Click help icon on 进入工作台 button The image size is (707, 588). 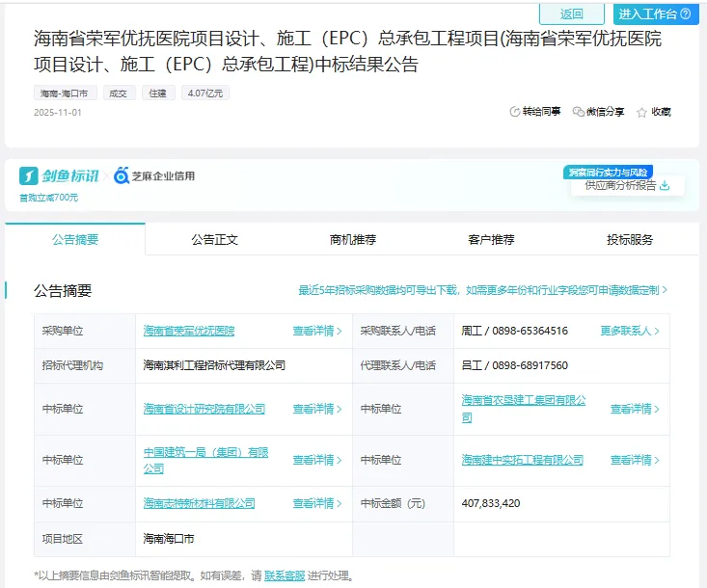(685, 14)
